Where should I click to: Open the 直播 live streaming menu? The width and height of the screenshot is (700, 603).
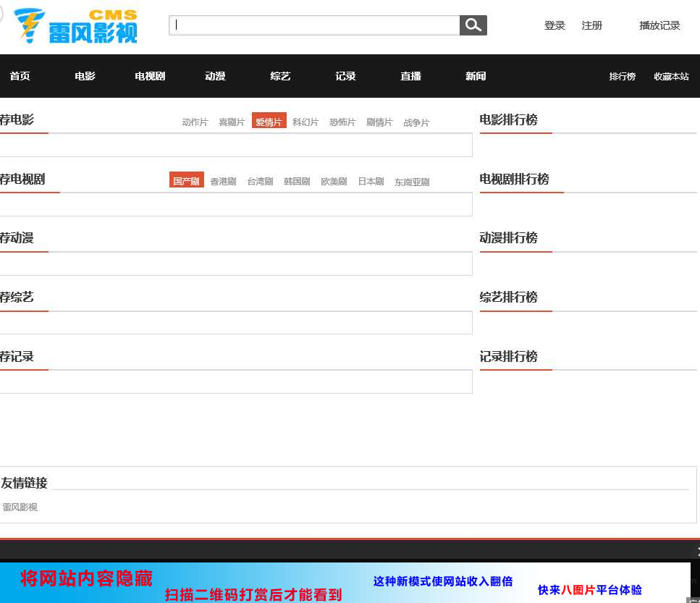point(410,75)
